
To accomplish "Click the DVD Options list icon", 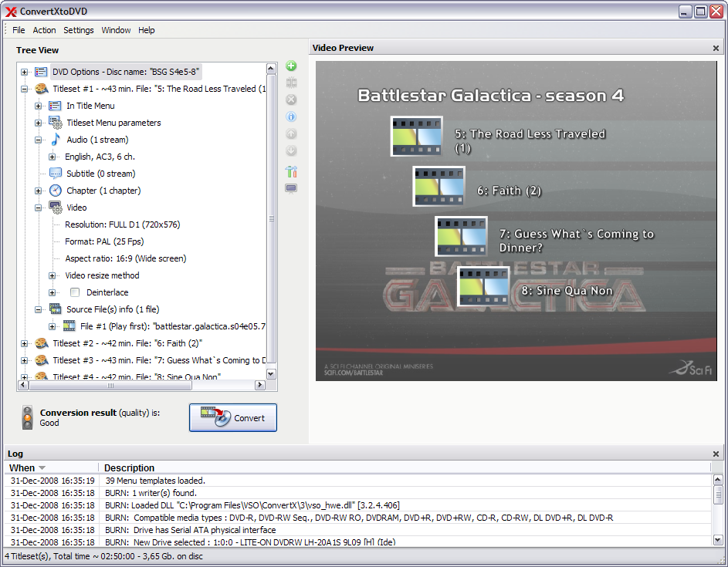I will [42, 72].
